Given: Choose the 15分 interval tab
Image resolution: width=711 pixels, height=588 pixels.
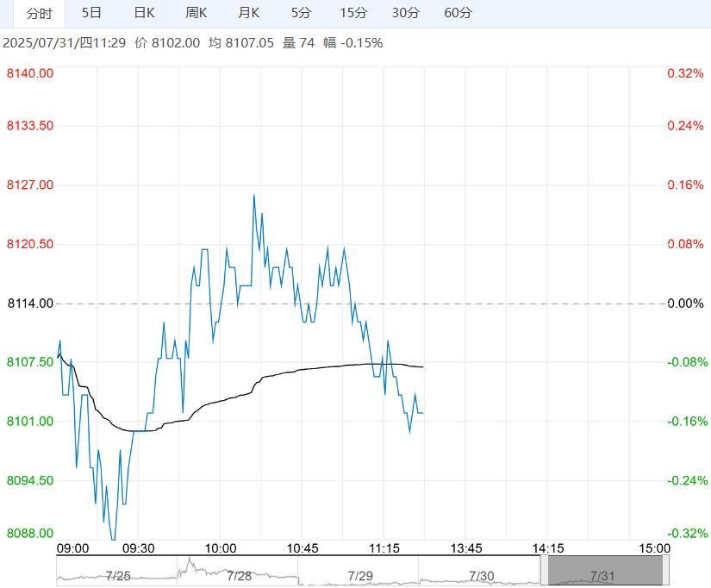Looking at the screenshot, I should tap(353, 13).
